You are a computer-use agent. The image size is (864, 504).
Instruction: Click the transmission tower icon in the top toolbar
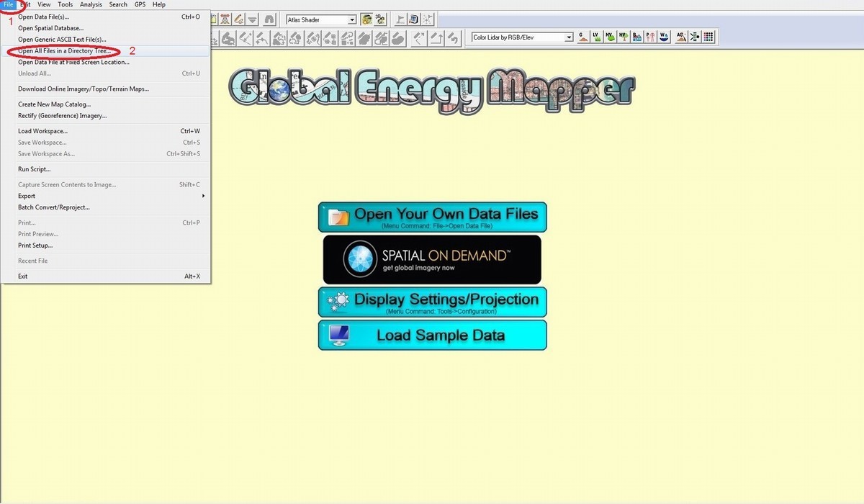click(225, 19)
